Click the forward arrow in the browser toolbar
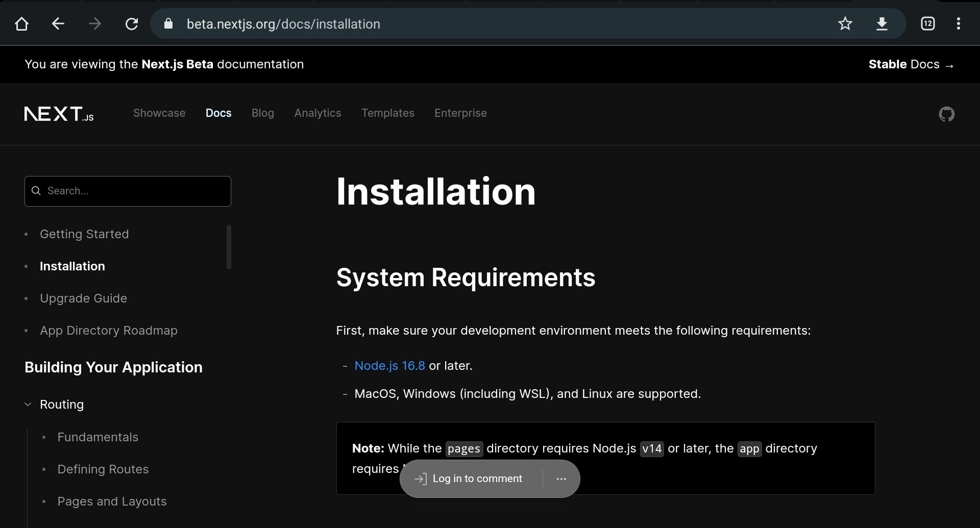980x528 pixels. coord(95,24)
